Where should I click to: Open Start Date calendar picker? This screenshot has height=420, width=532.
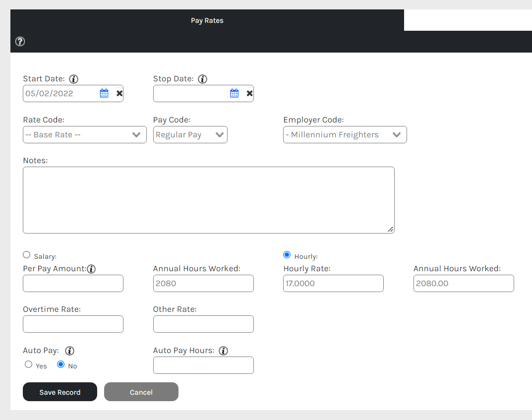[x=104, y=93]
